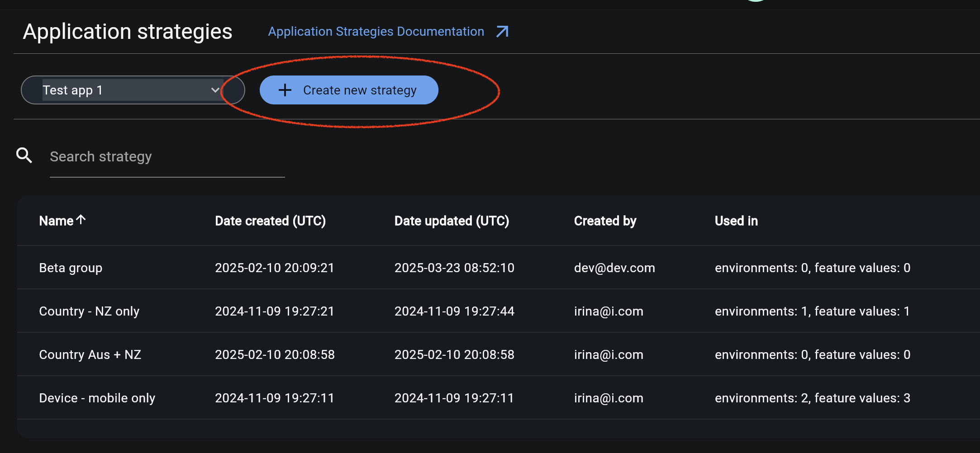The height and width of the screenshot is (453, 980).
Task: Open the Country - NZ only strategy
Action: tap(89, 311)
